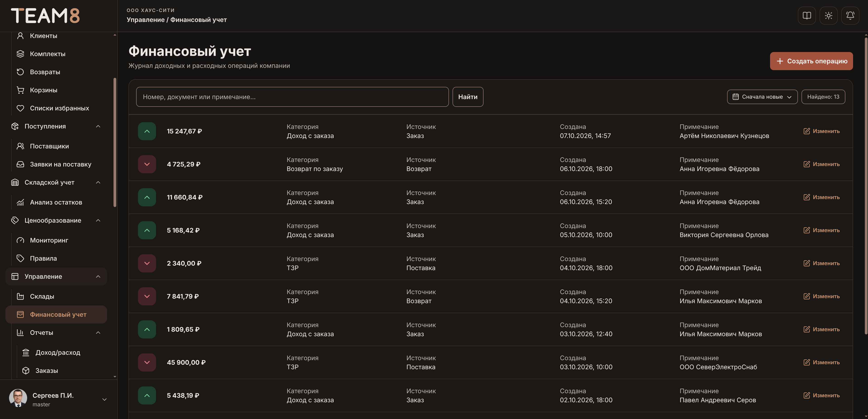Toggle light theme sun icon
Viewport: 868px width, 419px height.
tap(828, 16)
